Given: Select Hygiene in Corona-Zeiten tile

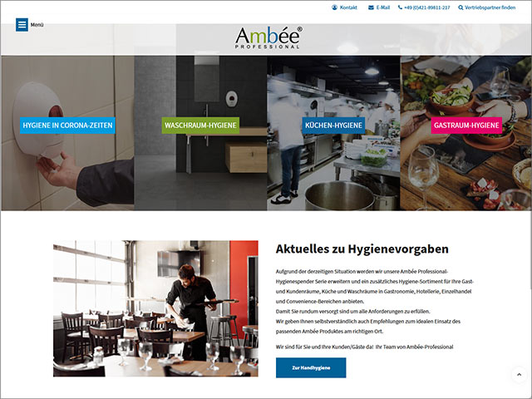Looking at the screenshot, I should 67,126.
